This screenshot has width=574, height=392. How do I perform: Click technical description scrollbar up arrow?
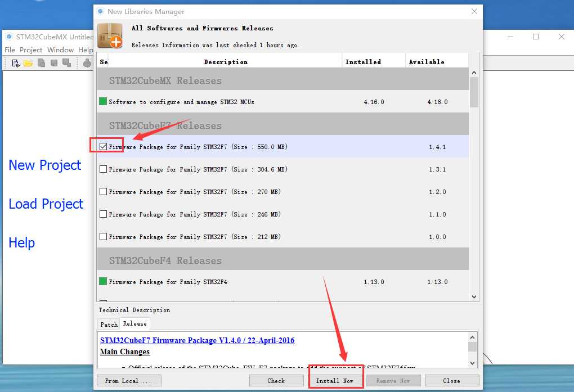472,337
